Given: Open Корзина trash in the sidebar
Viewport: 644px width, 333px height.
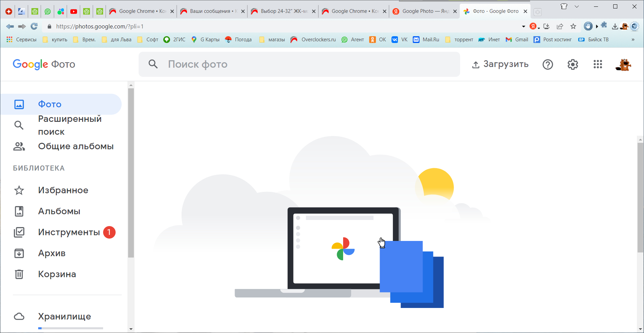Looking at the screenshot, I should [61, 274].
